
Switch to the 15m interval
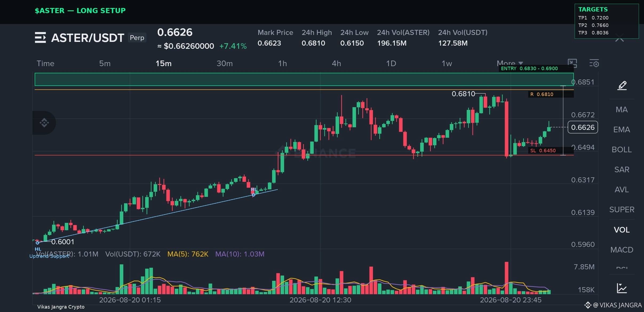(164, 63)
